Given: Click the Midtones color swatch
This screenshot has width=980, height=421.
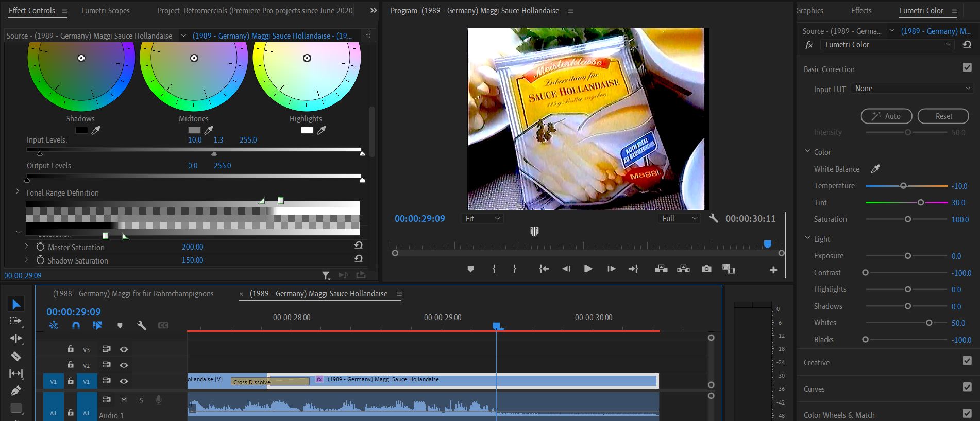Looking at the screenshot, I should (x=194, y=130).
